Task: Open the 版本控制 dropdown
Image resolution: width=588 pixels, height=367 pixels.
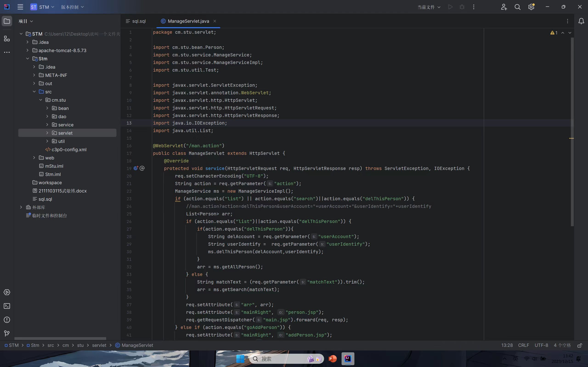Action: [72, 7]
